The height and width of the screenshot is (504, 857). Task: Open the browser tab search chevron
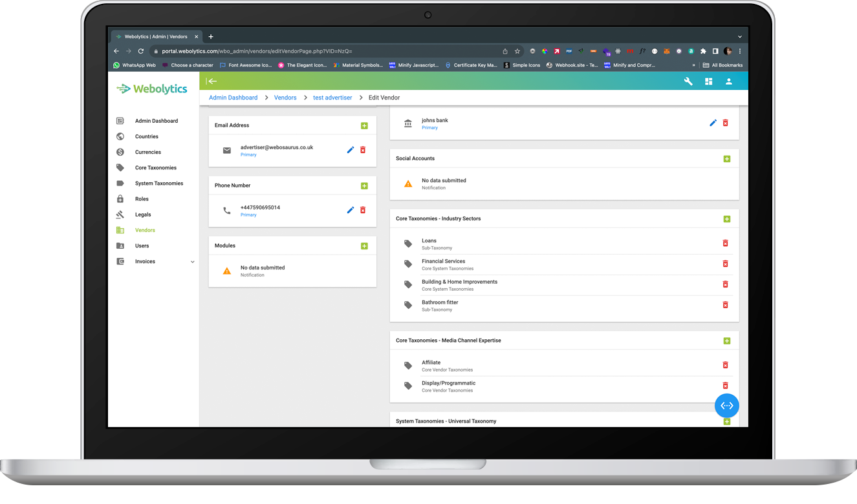tap(739, 36)
